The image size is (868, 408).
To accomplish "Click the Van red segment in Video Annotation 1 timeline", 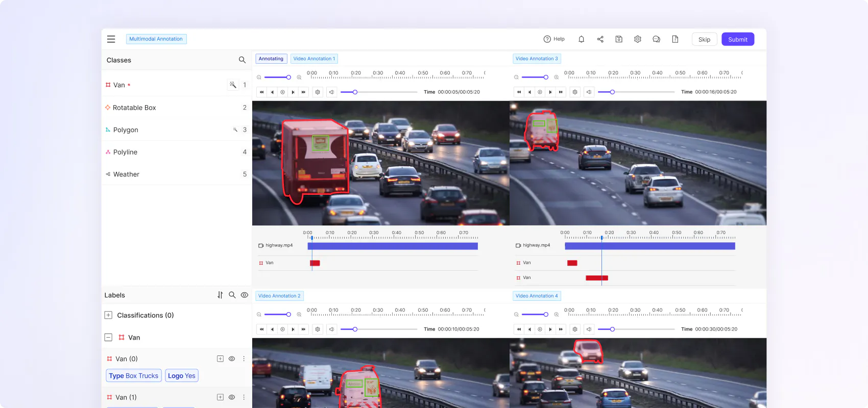I will [315, 263].
